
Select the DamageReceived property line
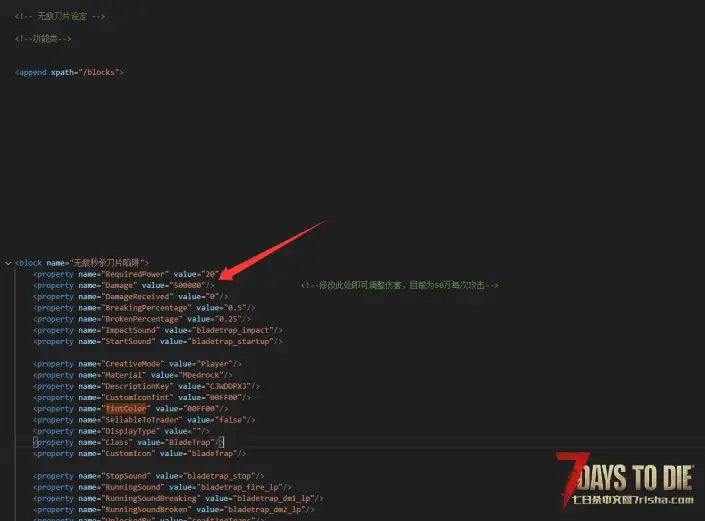pos(130,296)
